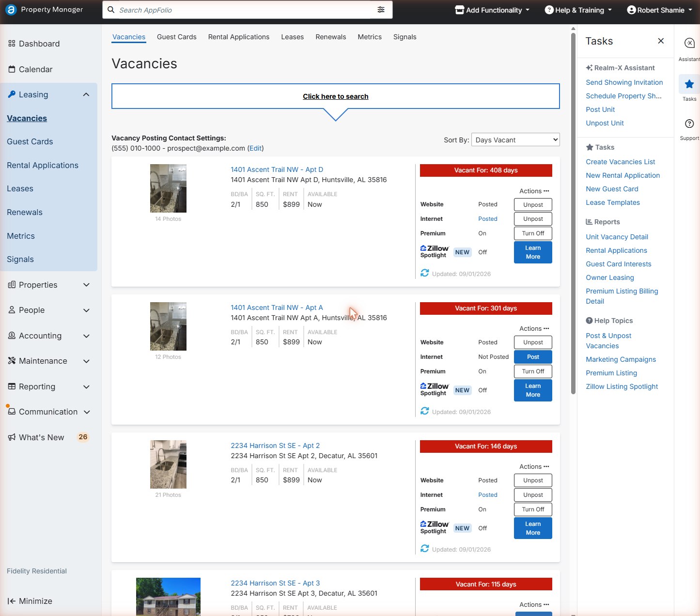The height and width of the screenshot is (616, 700).
Task: Unpost Internet listing for Harrison Apt 2
Action: click(533, 495)
